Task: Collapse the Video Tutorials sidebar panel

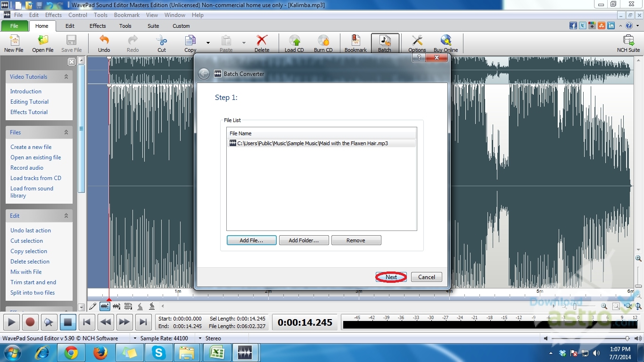Action: point(66,76)
